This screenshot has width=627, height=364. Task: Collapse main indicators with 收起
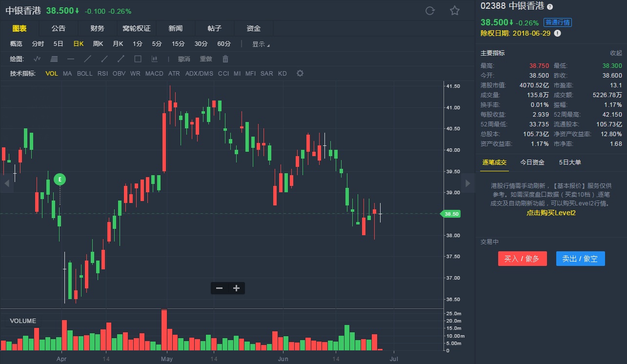[x=616, y=53]
